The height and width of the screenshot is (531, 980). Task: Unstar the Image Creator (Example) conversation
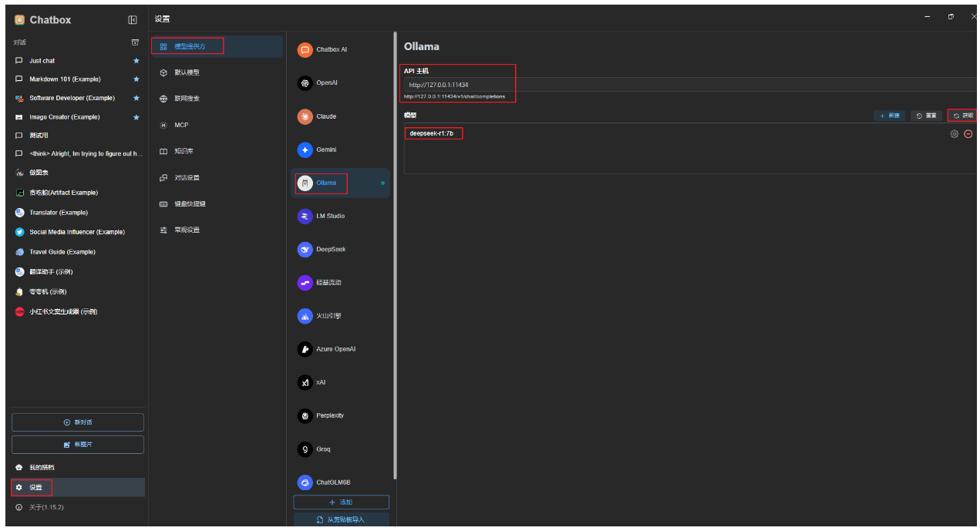coord(136,117)
